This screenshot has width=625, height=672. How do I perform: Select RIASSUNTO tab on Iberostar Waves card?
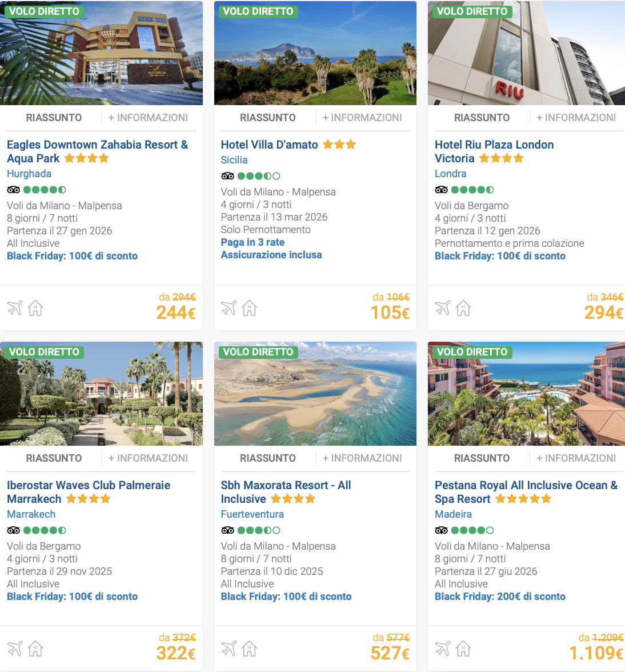pyautogui.click(x=53, y=458)
